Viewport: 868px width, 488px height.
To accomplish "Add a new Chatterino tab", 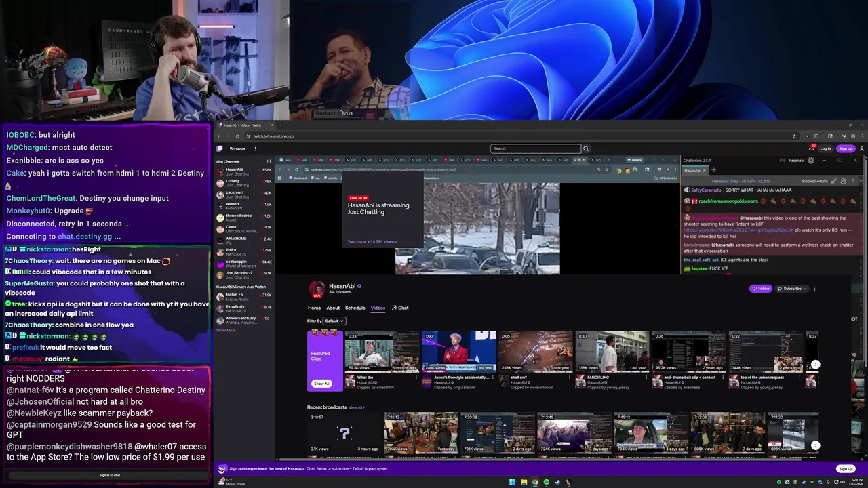I will pyautogui.click(x=713, y=170).
